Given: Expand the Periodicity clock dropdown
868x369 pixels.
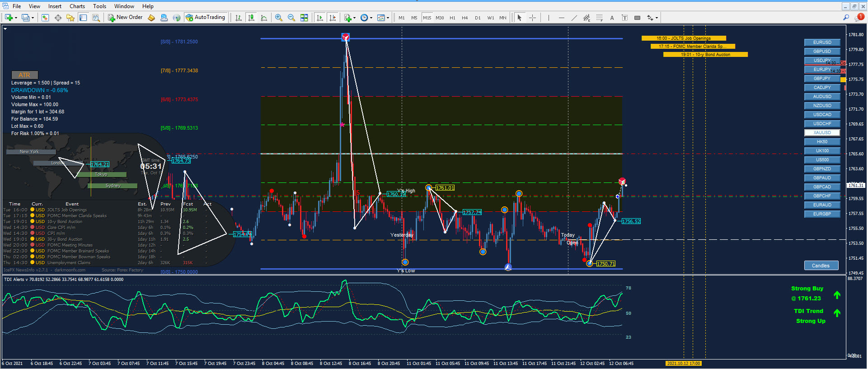Looking at the screenshot, I should (371, 18).
